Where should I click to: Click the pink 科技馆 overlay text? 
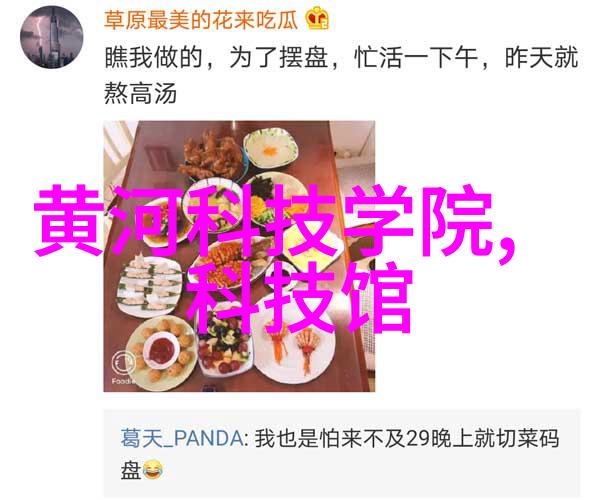[300, 298]
